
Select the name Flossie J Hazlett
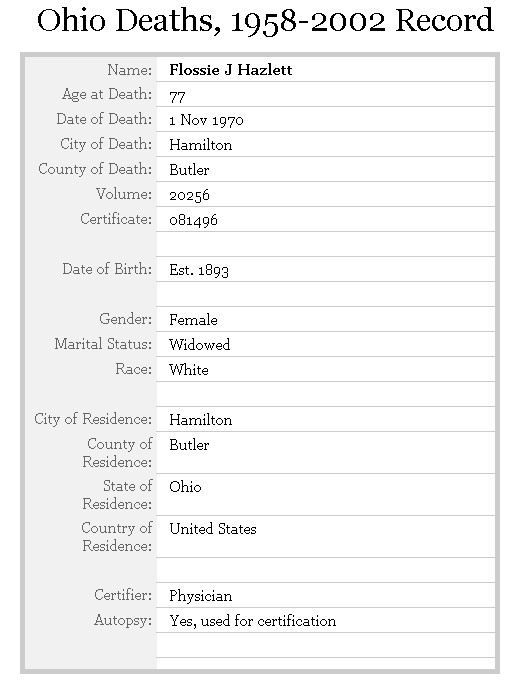[x=231, y=70]
